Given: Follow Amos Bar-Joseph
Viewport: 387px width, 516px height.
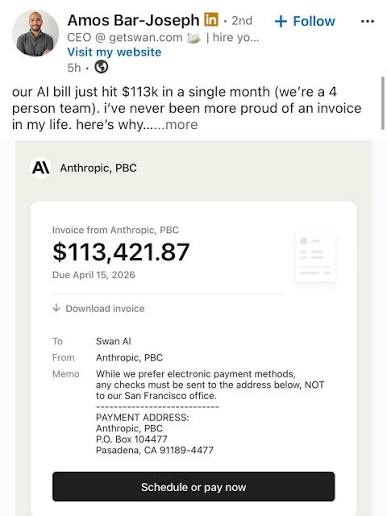Looking at the screenshot, I should 305,21.
